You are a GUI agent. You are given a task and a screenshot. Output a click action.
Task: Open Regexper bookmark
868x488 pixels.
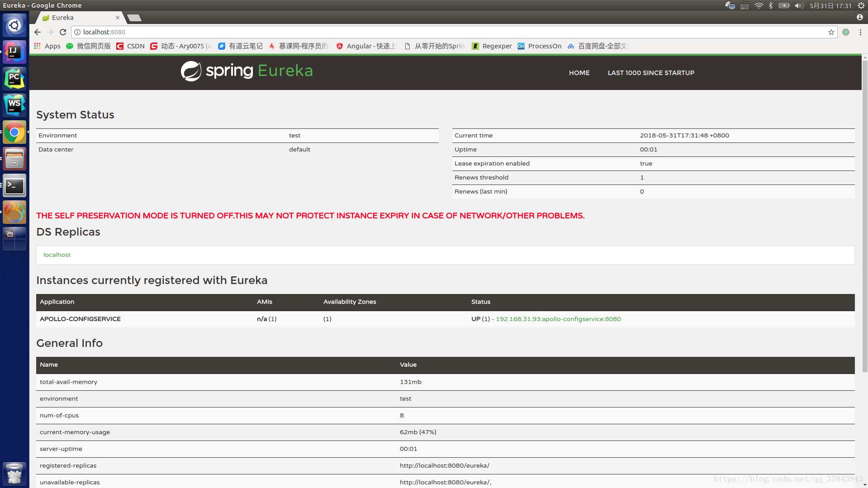click(x=492, y=46)
